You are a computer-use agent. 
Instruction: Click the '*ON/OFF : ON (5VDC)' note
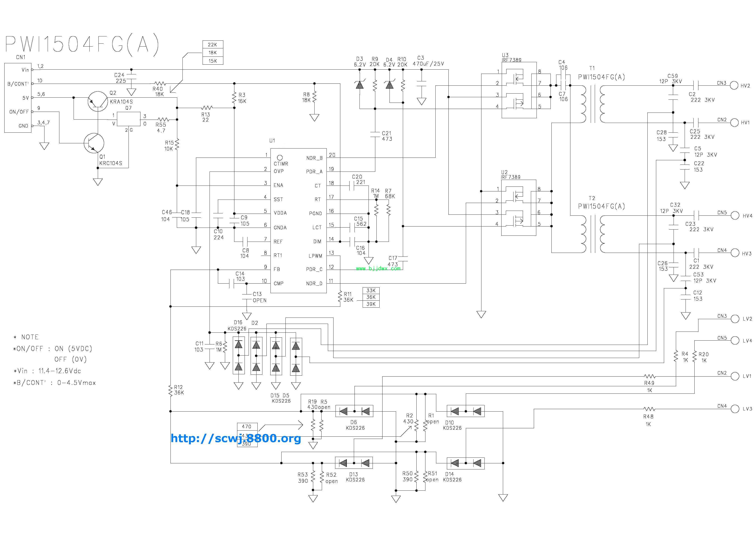click(53, 349)
